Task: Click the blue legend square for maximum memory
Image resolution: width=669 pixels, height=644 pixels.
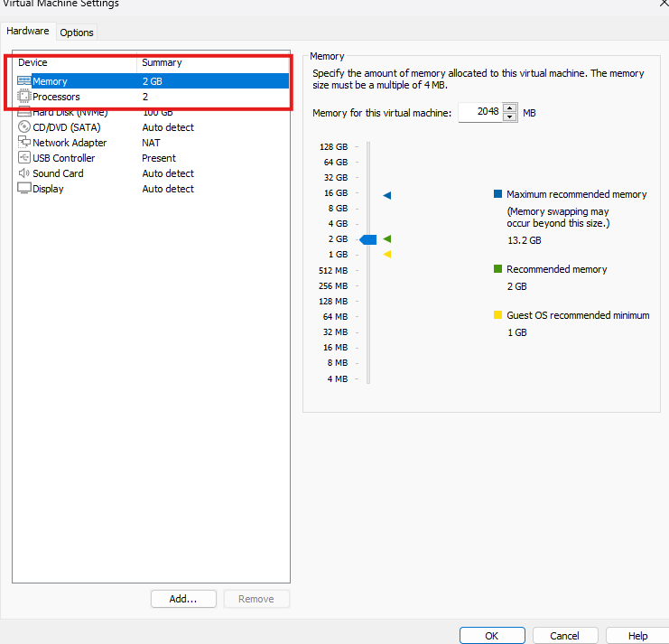Action: [497, 194]
